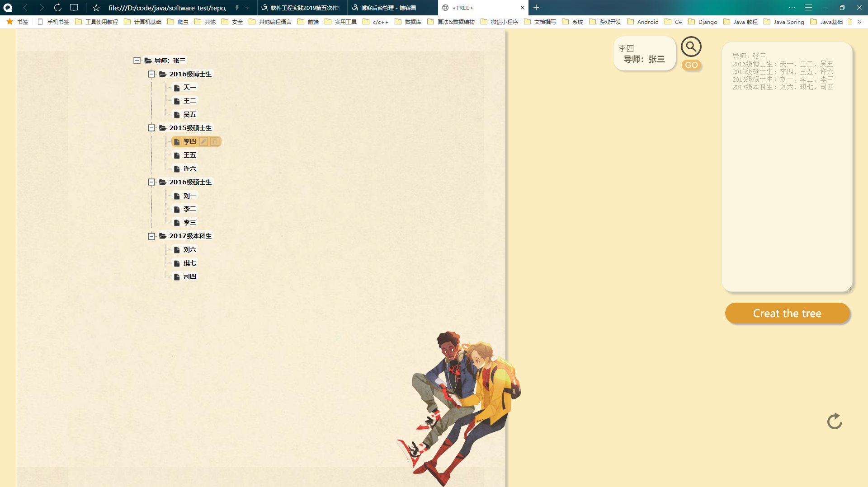868x487 pixels.
Task: Switch to the 博客后台管理 - 博客园 tab
Action: (392, 8)
